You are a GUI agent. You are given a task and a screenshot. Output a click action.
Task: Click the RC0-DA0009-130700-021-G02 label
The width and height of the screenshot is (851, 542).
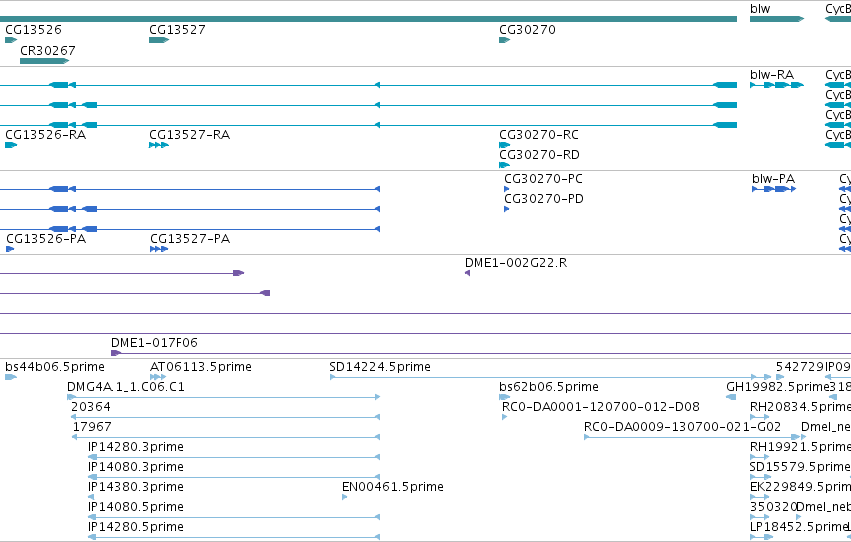tap(682, 427)
